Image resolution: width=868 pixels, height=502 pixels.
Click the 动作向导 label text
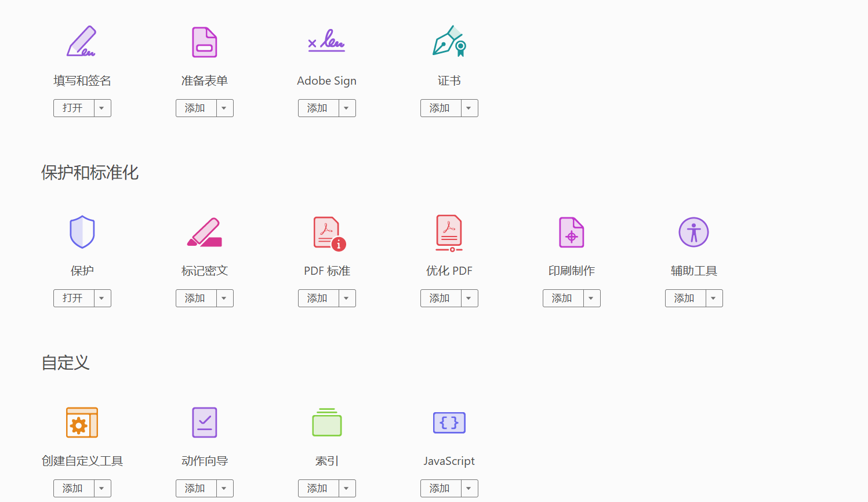[204, 461]
